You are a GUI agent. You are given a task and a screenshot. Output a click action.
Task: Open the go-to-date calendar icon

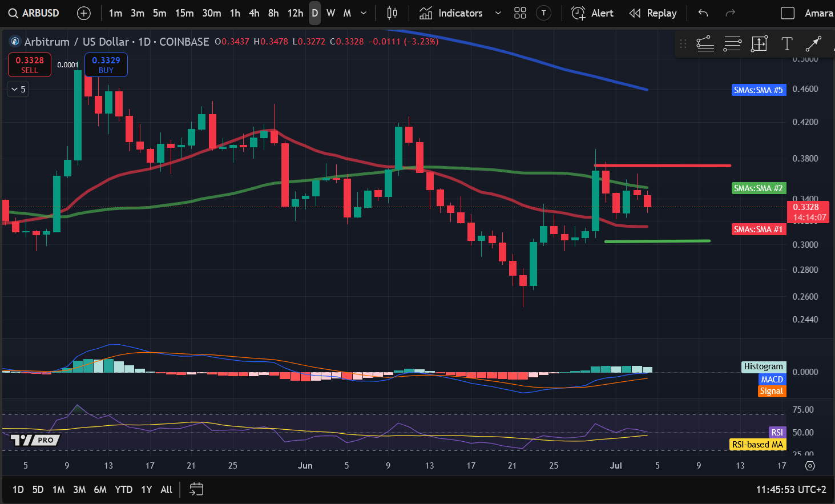pos(196,490)
